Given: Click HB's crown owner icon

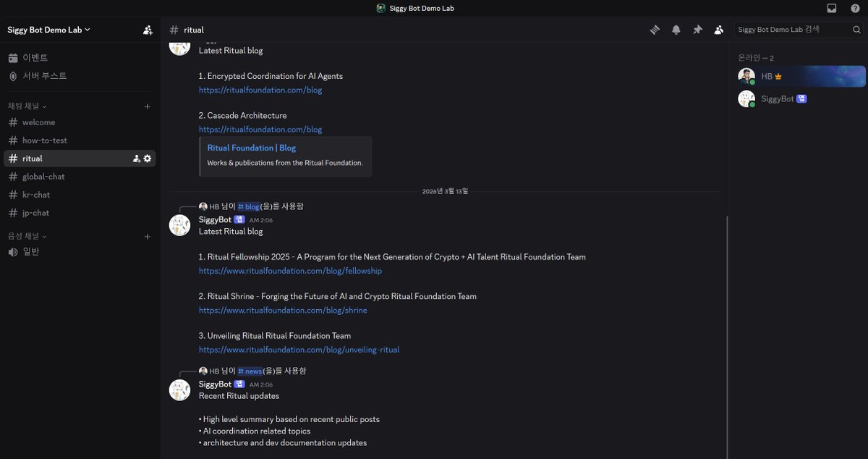Looking at the screenshot, I should 778,76.
